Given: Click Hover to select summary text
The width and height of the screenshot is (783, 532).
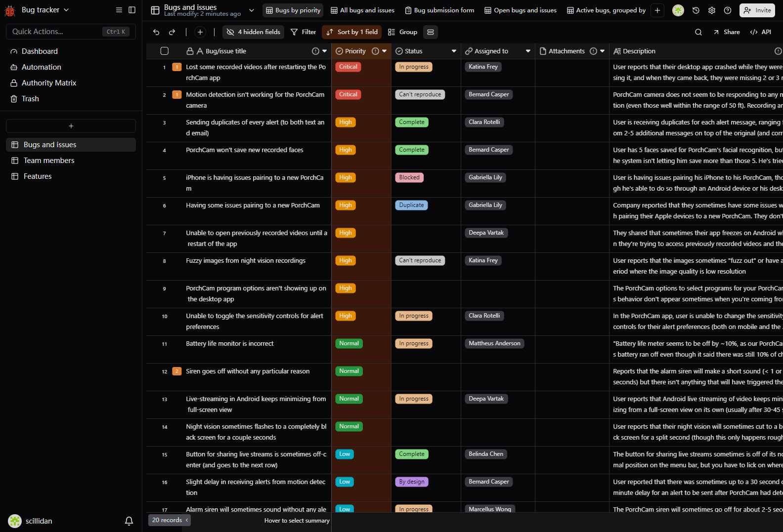Looking at the screenshot, I should coord(297,521).
